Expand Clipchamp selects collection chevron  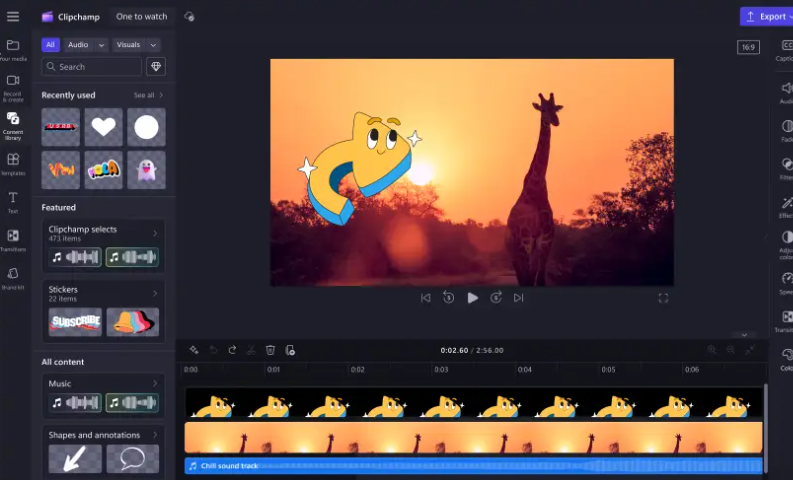coord(155,233)
